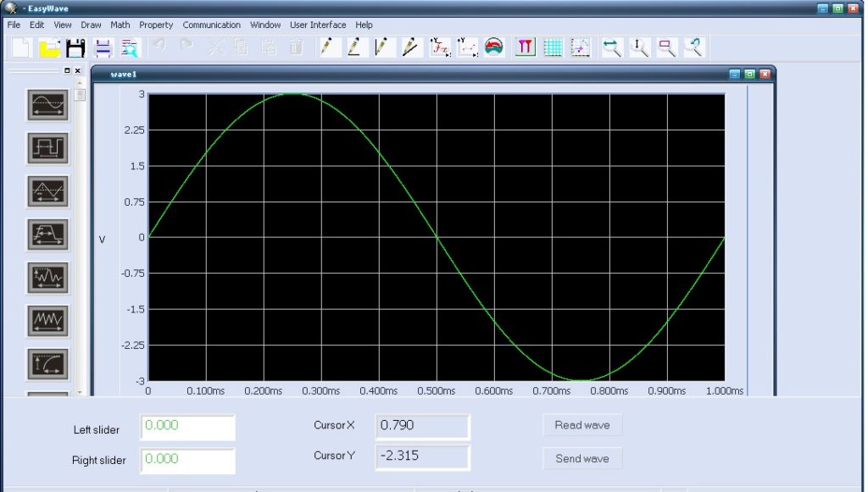868x492 pixels.
Task: Toggle the grid display on the waveform
Action: pyautogui.click(x=552, y=47)
